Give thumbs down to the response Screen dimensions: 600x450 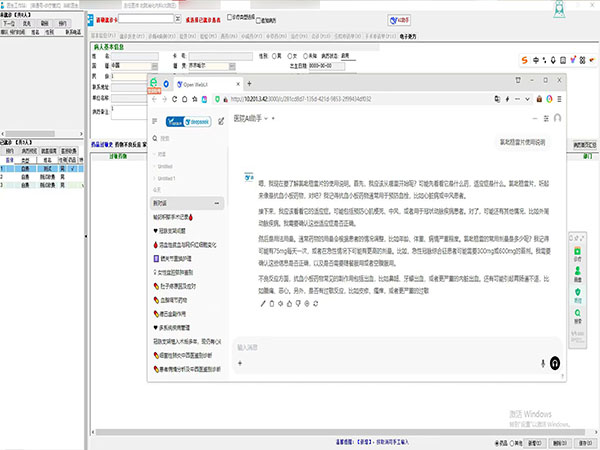(x=298, y=304)
